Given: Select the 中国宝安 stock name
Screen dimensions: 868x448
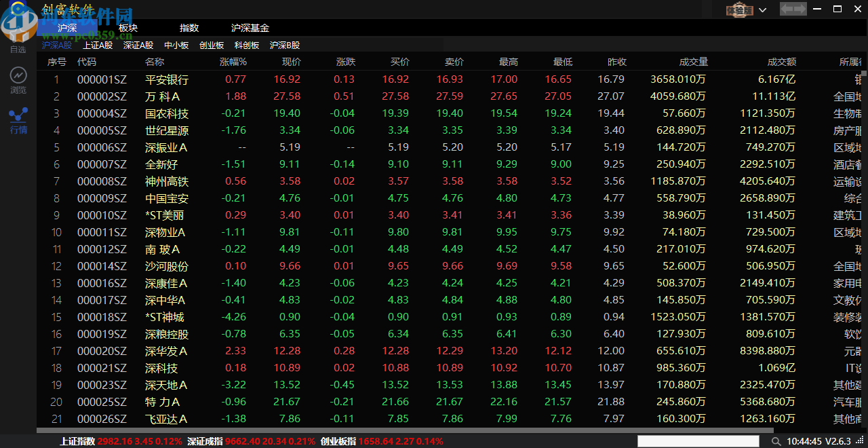Looking at the screenshot, I should pos(167,198).
